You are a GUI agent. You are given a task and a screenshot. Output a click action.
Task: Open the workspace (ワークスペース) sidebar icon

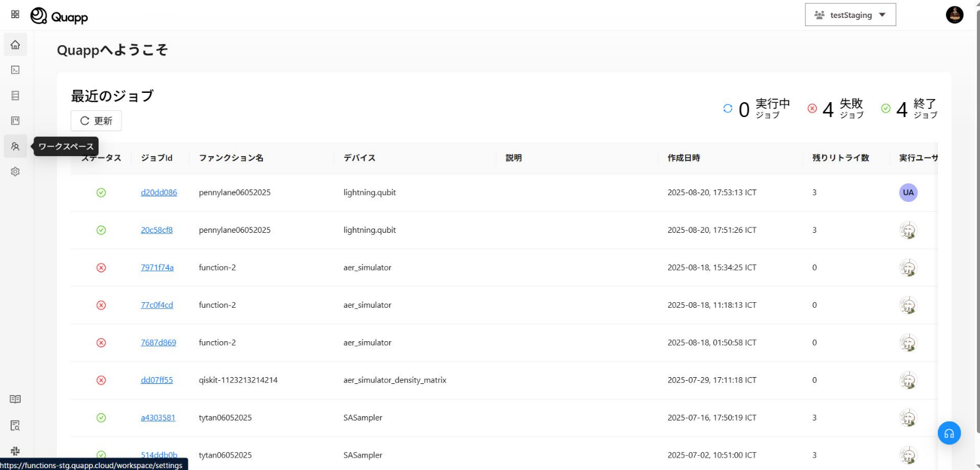[15, 146]
